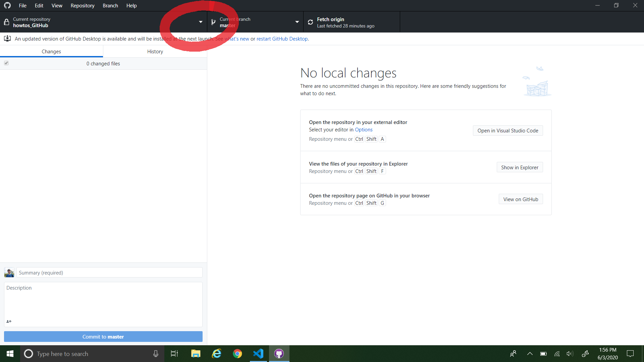The image size is (644, 362).
Task: Open Task View from taskbar
Action: pos(174,354)
